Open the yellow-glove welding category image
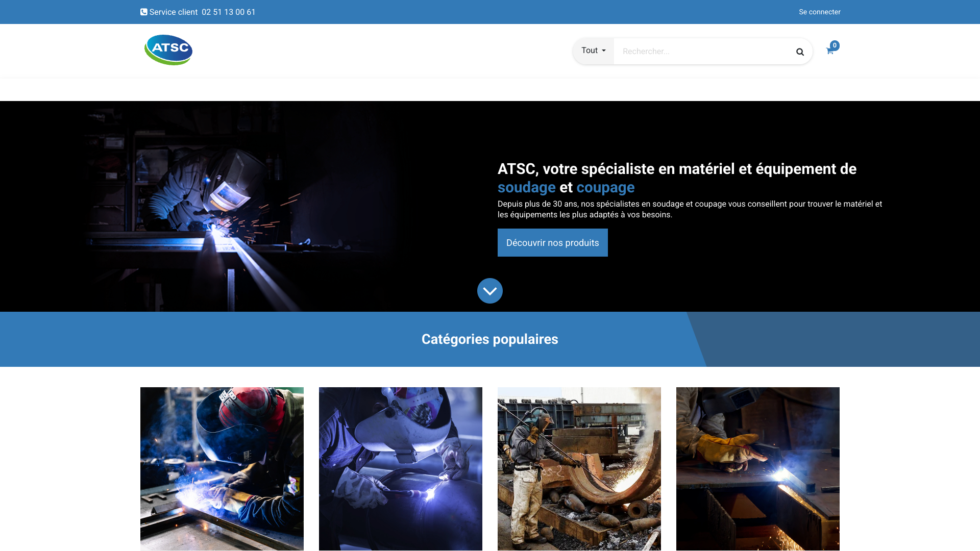The width and height of the screenshot is (980, 551). [x=758, y=469]
